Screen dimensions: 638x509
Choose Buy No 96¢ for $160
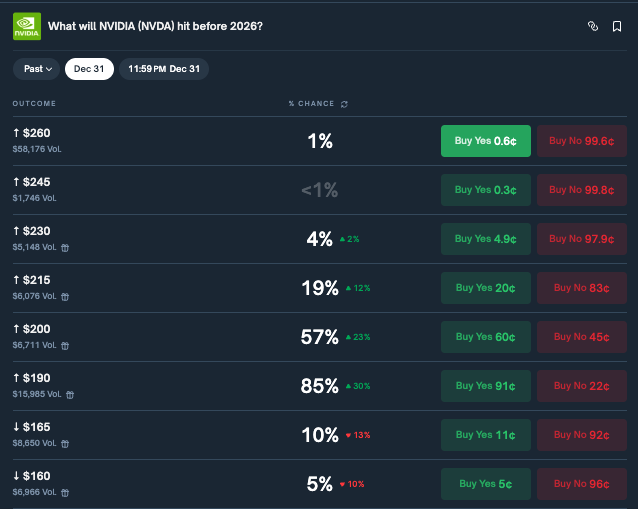coord(582,484)
